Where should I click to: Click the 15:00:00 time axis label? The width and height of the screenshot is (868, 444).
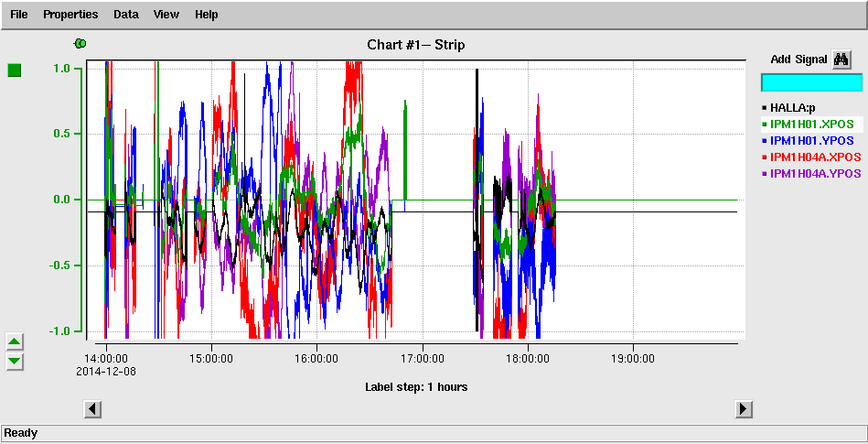click(211, 359)
